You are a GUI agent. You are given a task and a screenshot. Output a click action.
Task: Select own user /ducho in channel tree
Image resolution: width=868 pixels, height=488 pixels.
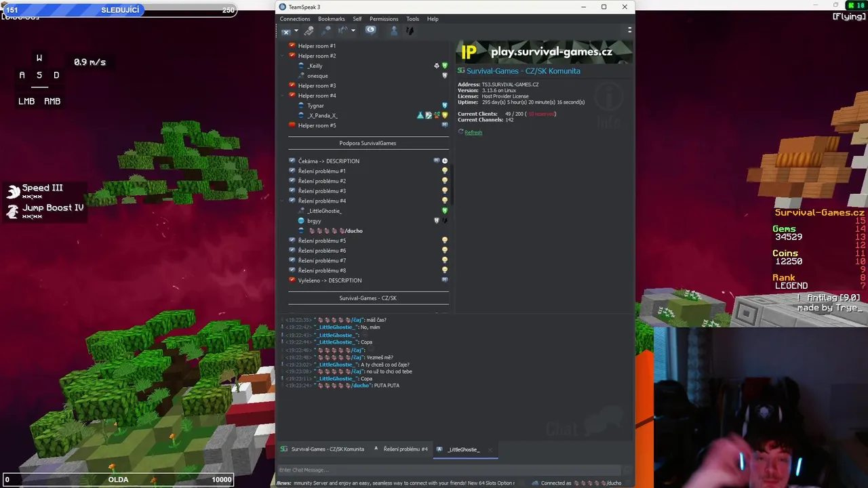coord(335,230)
